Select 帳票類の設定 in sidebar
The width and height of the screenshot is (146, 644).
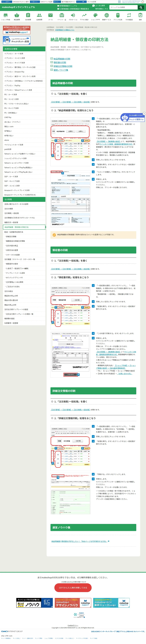coord(24,318)
